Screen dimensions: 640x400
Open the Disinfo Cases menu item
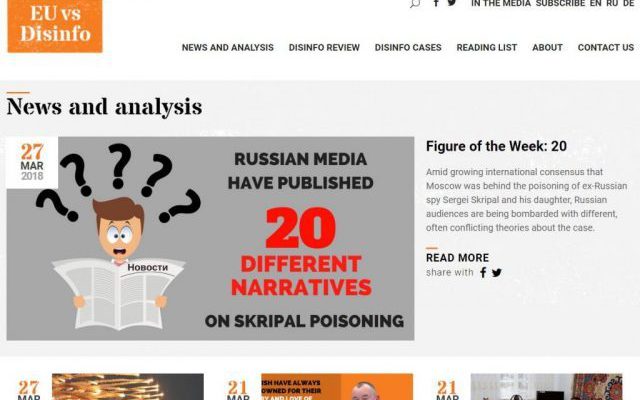[x=408, y=47]
